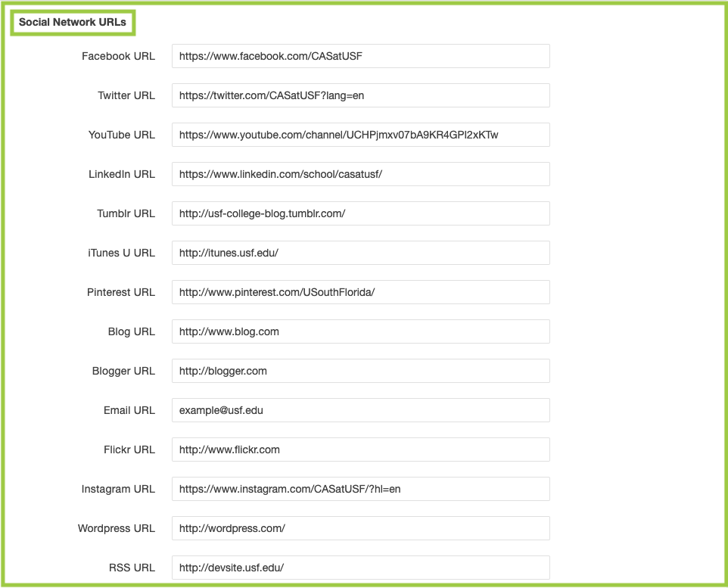Click the Wordpress URL input field

361,528
